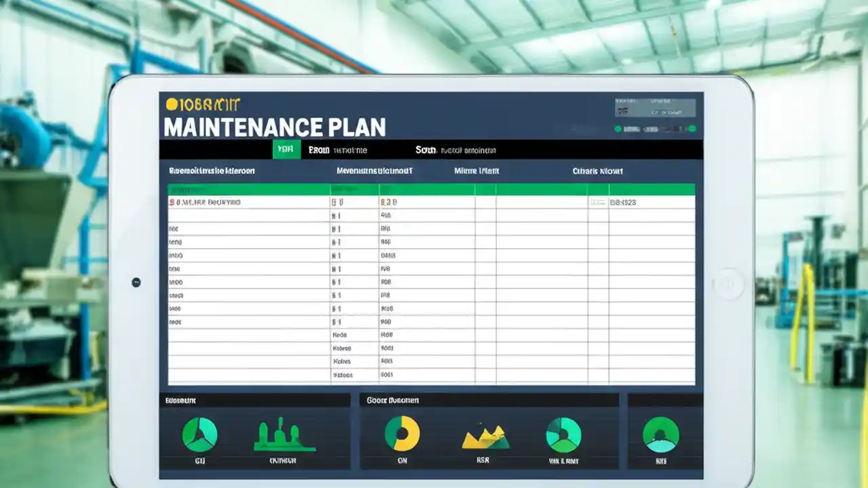Toggle the green status dot left of the header indicators

pos(618,129)
